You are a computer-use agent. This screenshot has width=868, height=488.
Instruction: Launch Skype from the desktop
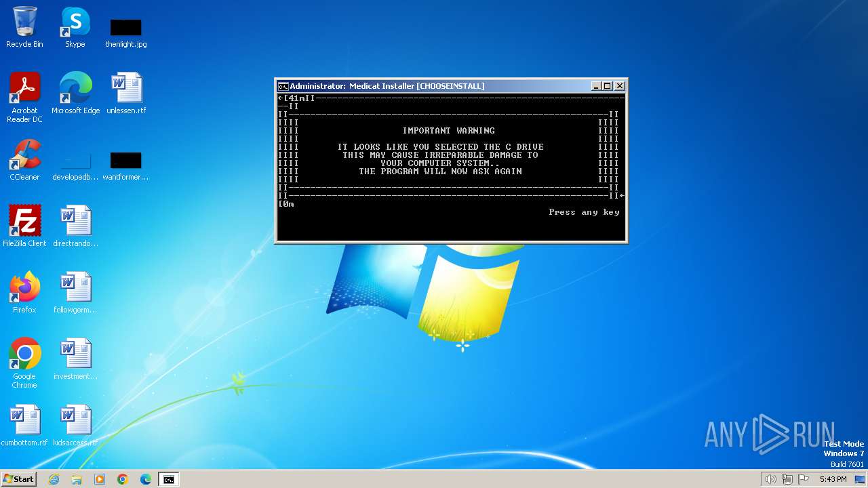(x=75, y=27)
